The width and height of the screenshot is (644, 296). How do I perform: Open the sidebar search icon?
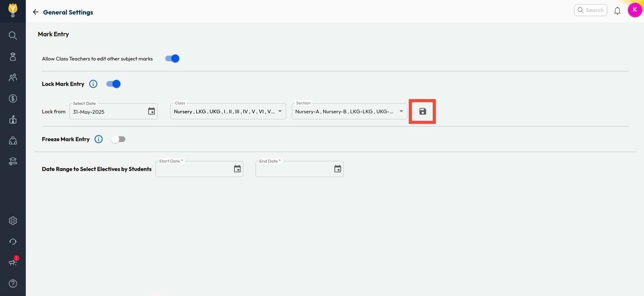coord(13,35)
